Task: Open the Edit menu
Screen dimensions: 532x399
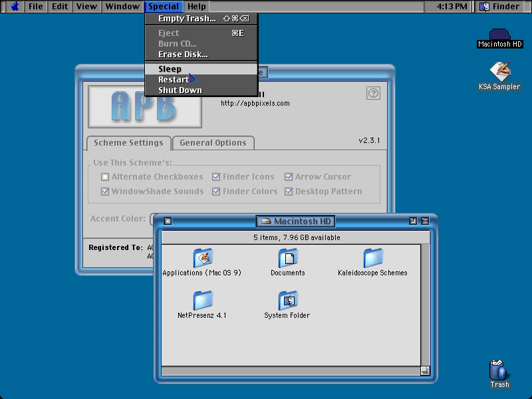Action: (60, 7)
